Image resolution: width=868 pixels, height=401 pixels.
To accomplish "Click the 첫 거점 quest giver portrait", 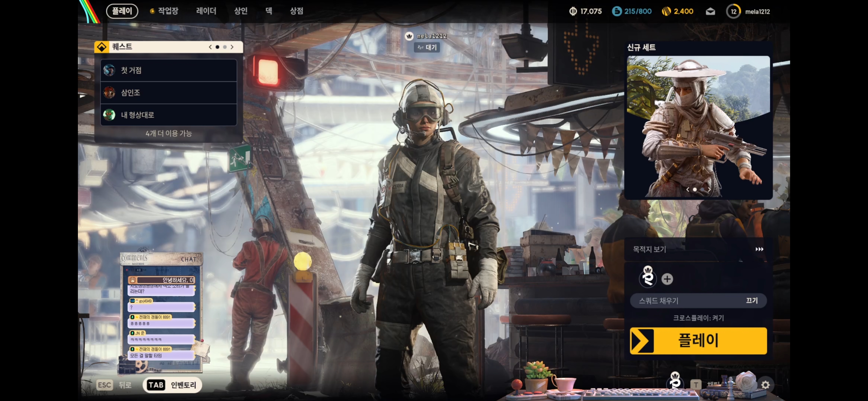I will click(x=109, y=70).
